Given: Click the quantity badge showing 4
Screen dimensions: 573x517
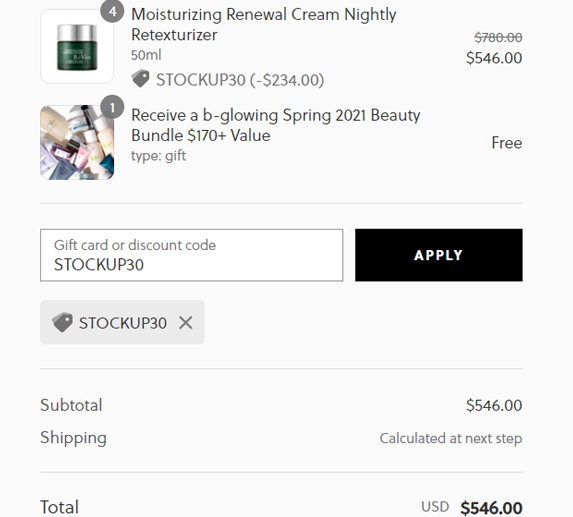Looking at the screenshot, I should pos(112,11).
